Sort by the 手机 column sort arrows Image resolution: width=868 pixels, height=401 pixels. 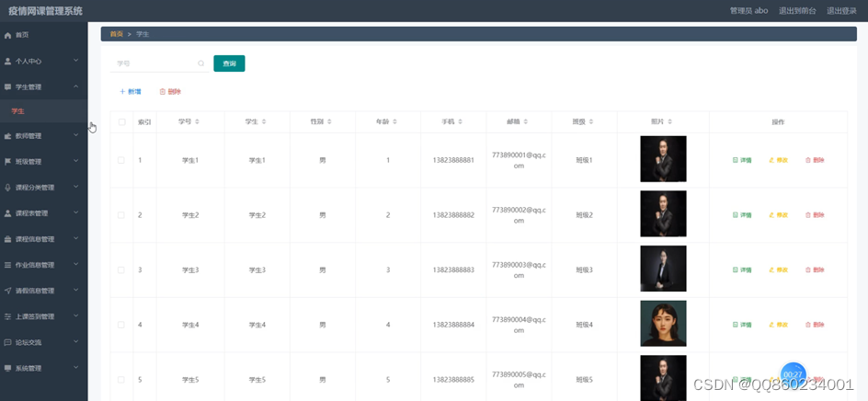[x=460, y=121]
